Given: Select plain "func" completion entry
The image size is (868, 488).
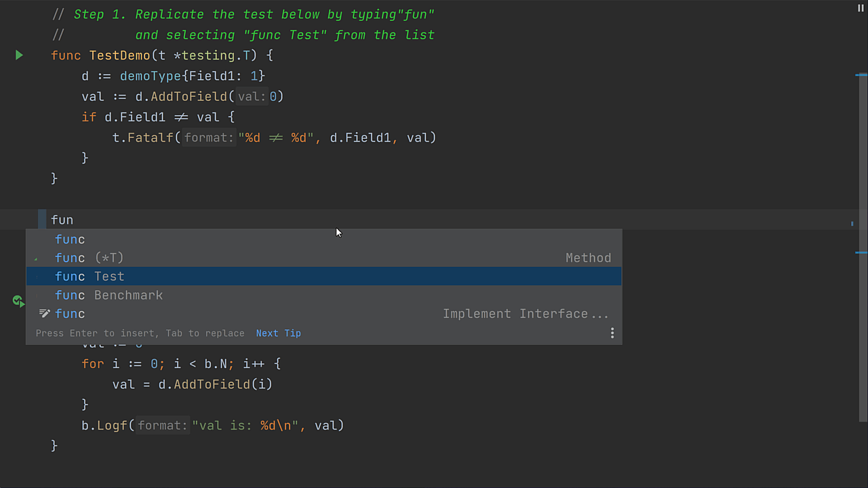Looking at the screenshot, I should 323,239.
